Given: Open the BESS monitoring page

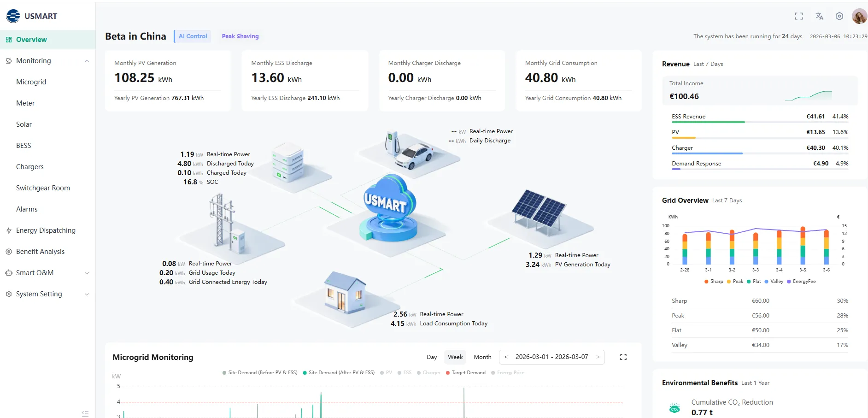Looking at the screenshot, I should click(x=23, y=145).
